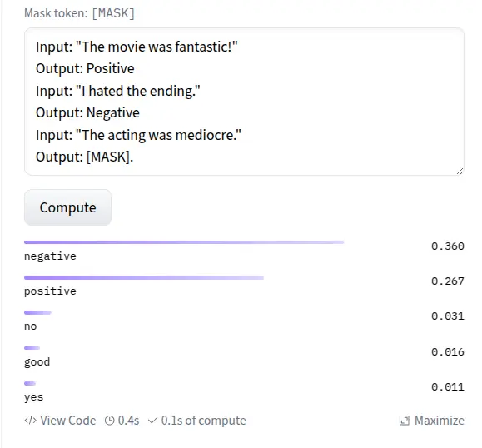Open the View Code link

tap(60, 421)
